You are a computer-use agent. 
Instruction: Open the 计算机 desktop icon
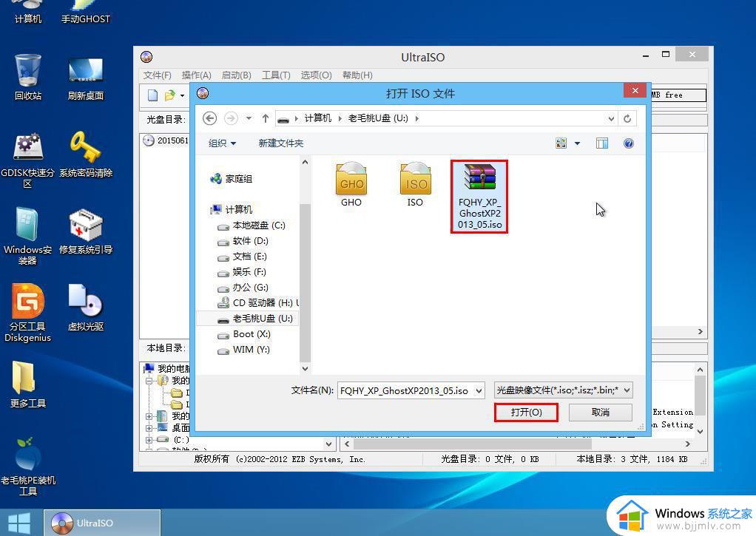pos(28,12)
